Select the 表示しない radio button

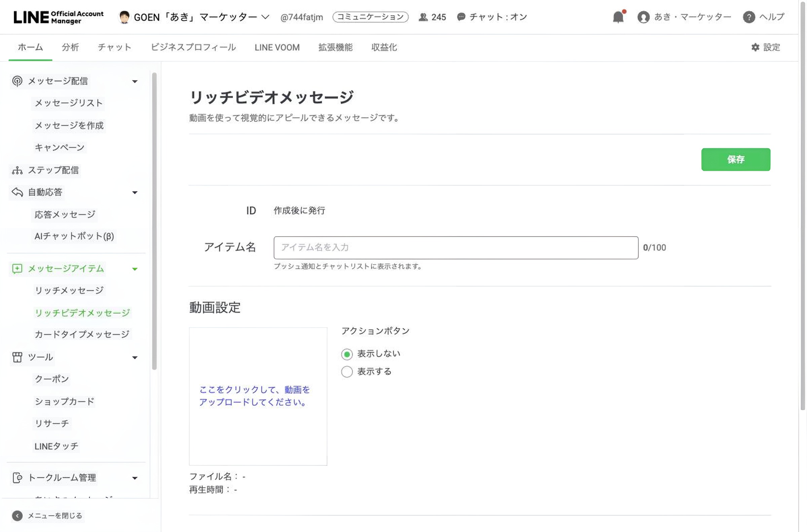pos(347,354)
